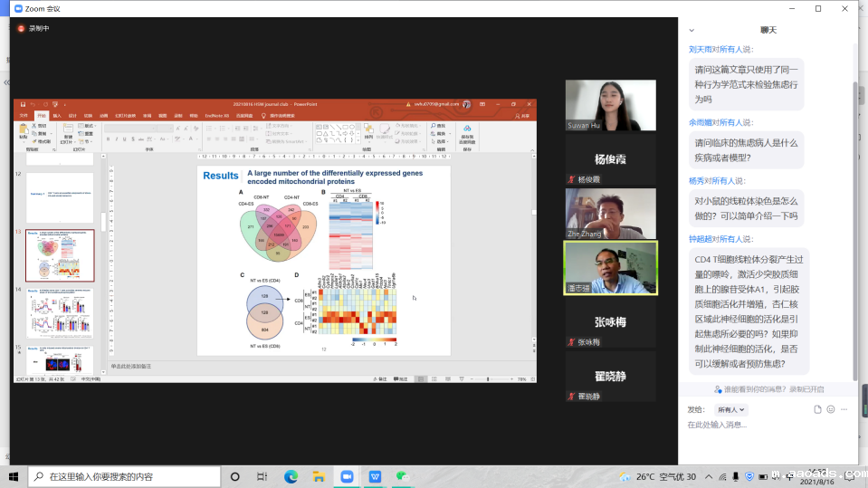This screenshot has height=488, width=868.
Task: Open Zoom from the Windows taskbar
Action: [347, 476]
